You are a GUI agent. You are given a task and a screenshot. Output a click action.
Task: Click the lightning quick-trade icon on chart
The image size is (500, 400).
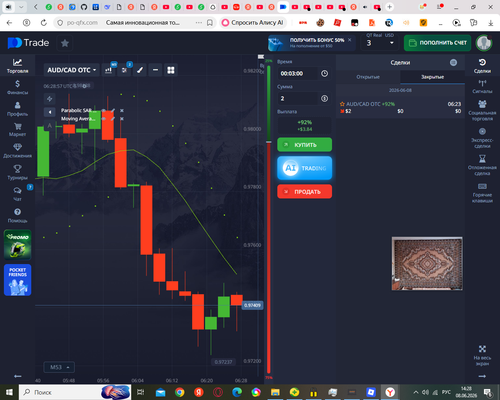pos(49,99)
